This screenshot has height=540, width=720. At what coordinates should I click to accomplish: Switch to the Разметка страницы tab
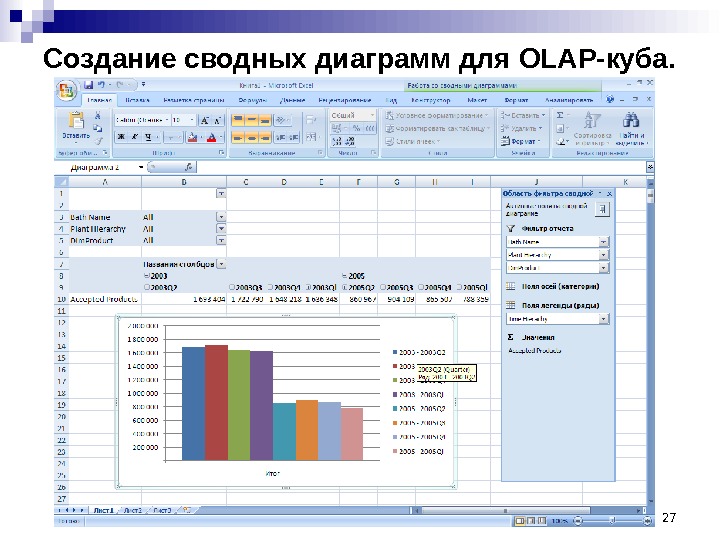tap(193, 100)
